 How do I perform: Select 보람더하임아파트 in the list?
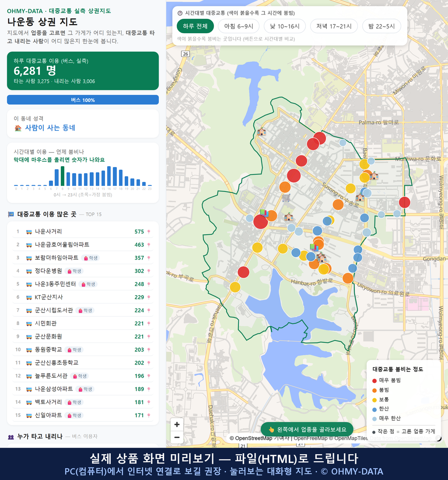click(x=83, y=258)
